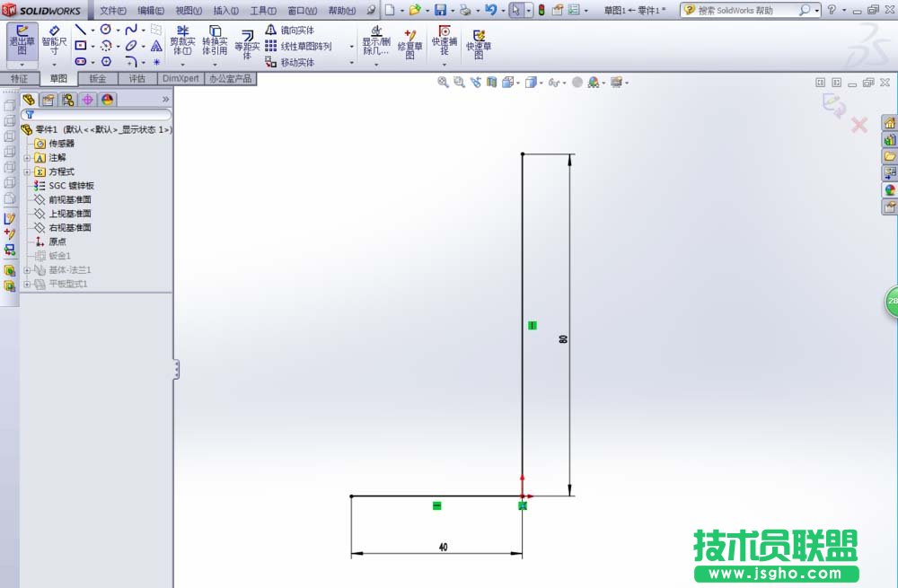Click the Save icon in top toolbar
This screenshot has height=588, width=898.
click(440, 10)
